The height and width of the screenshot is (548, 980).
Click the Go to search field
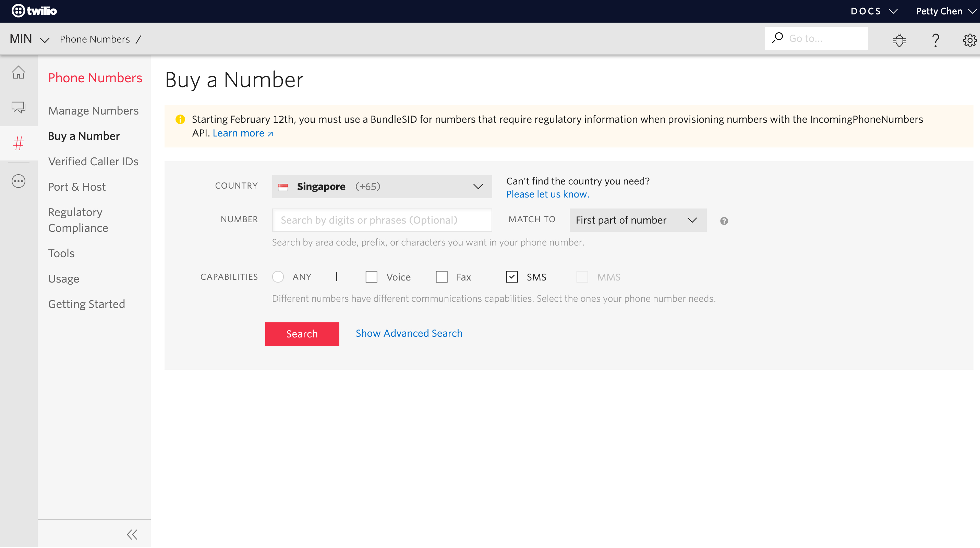point(816,38)
